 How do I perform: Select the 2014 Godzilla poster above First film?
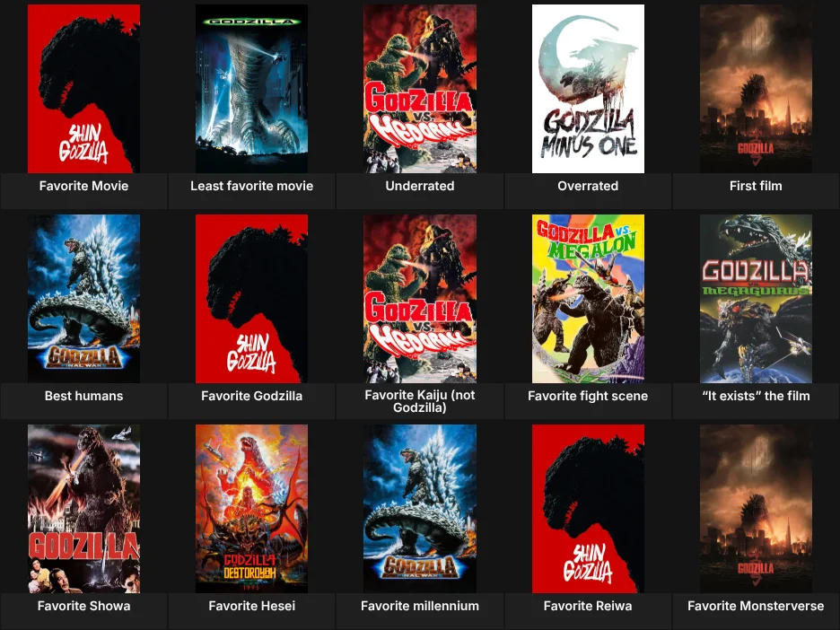[756, 88]
